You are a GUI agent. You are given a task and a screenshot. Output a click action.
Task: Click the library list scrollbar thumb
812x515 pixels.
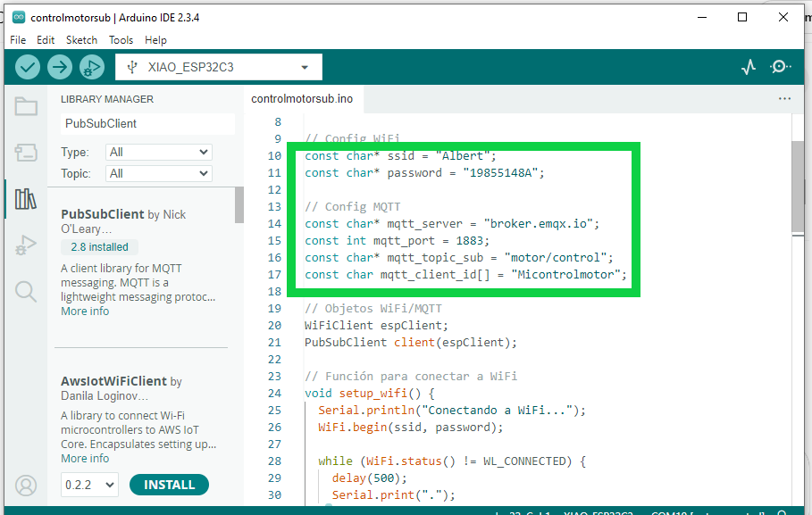click(x=239, y=205)
